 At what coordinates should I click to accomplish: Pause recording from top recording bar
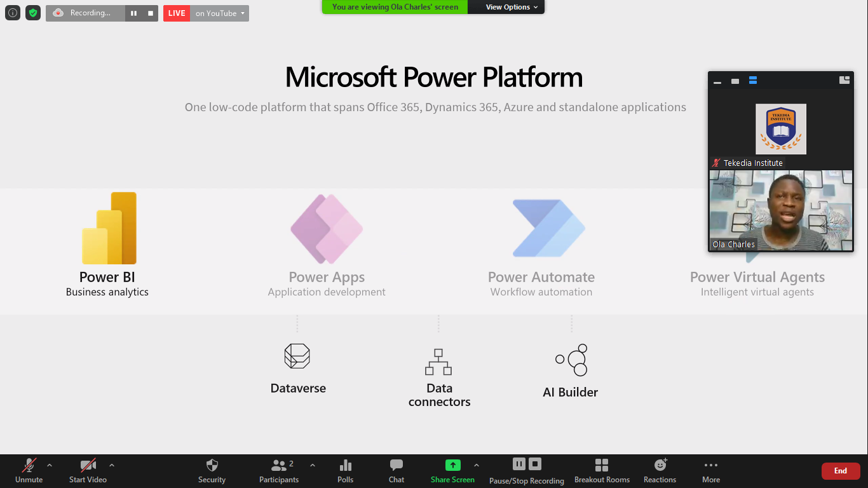(133, 13)
